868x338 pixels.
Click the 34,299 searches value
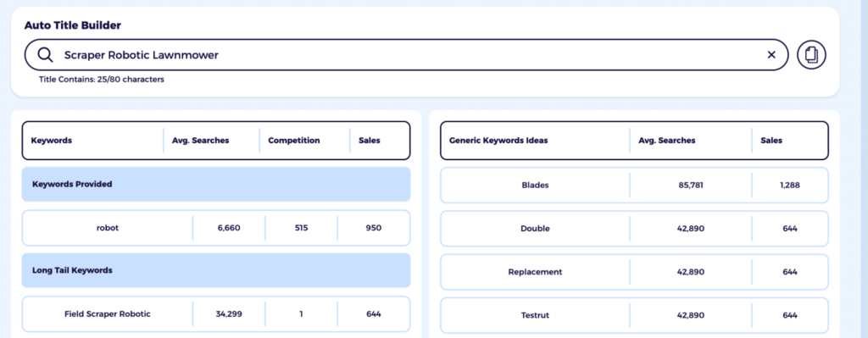point(229,314)
